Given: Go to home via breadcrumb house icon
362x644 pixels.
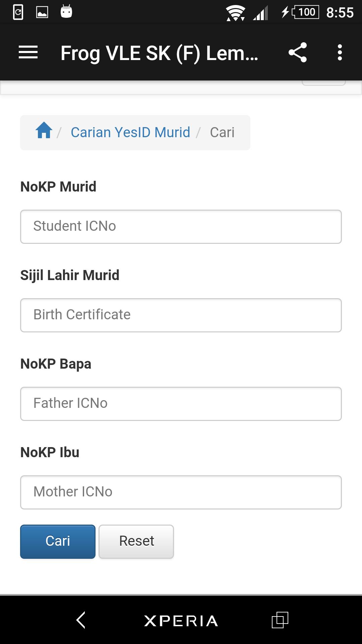Looking at the screenshot, I should [x=44, y=130].
